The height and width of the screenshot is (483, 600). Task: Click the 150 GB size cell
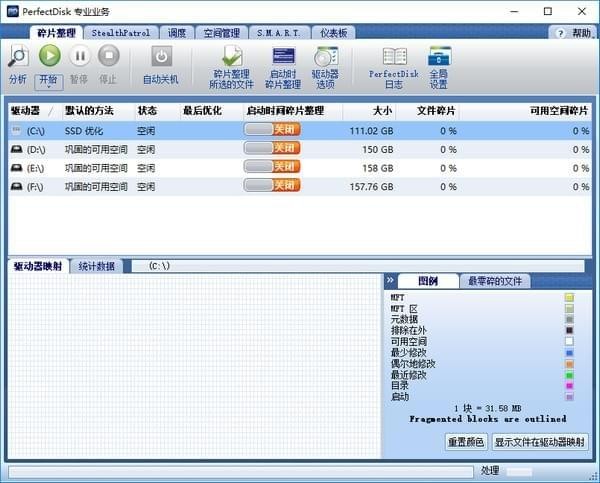point(378,149)
